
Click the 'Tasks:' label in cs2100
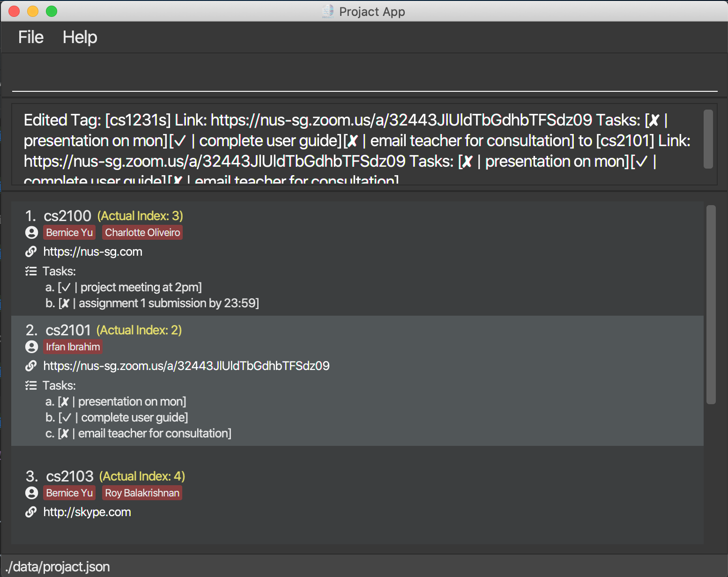click(59, 271)
